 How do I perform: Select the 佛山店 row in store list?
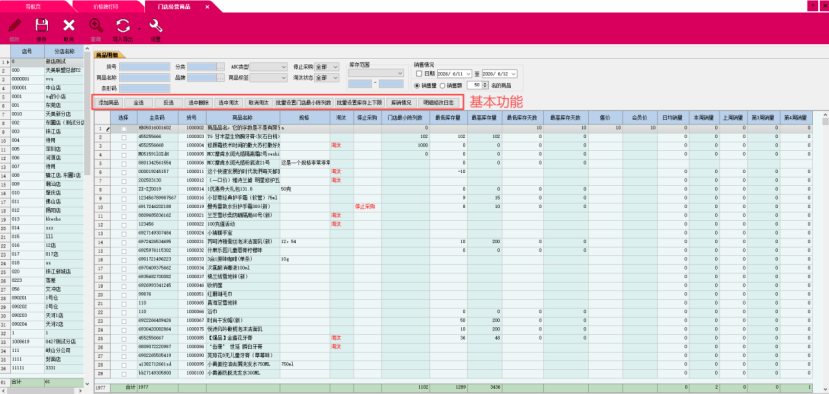click(x=42, y=201)
